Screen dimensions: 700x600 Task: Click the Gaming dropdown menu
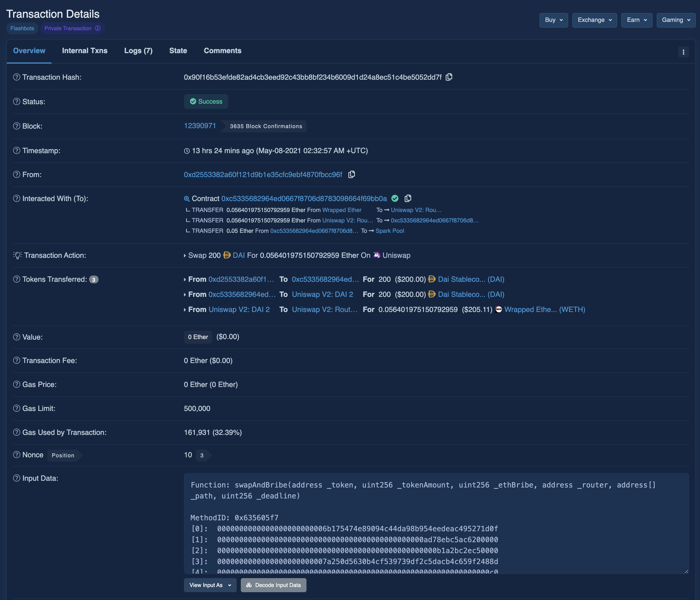point(676,20)
